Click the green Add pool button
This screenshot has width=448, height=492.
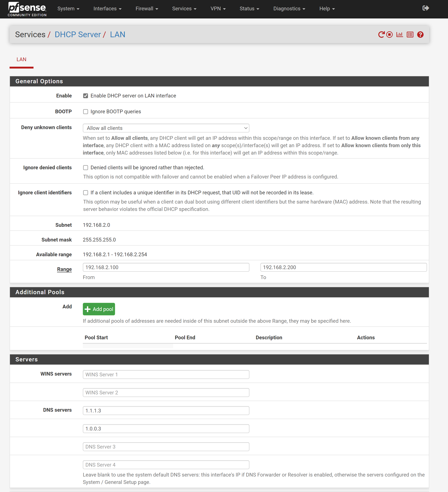[99, 309]
